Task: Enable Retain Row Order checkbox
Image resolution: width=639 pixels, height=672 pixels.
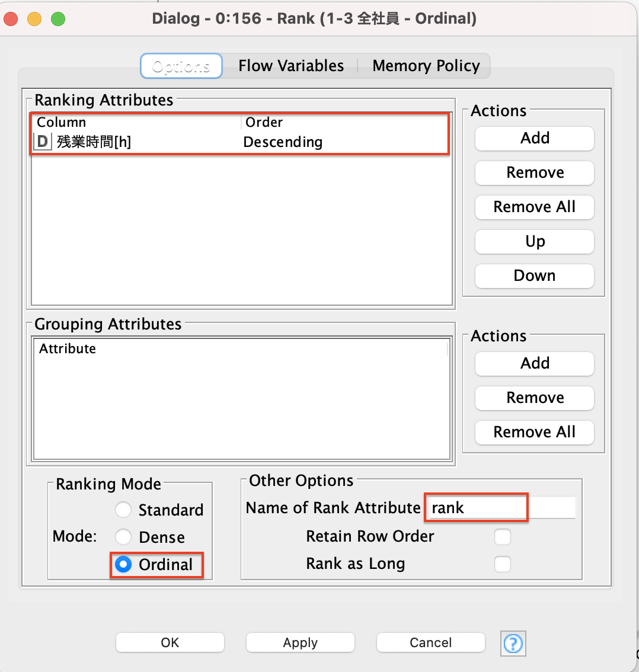Action: coord(502,536)
